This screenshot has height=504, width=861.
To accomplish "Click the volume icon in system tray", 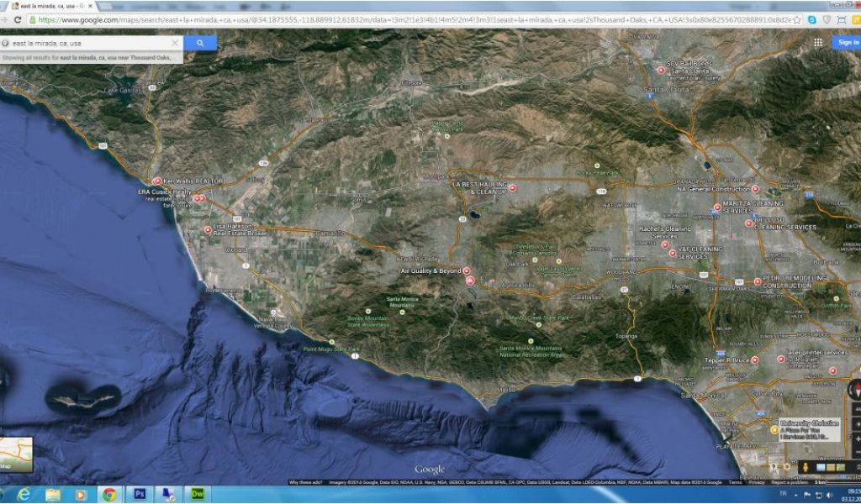I will pos(829,496).
